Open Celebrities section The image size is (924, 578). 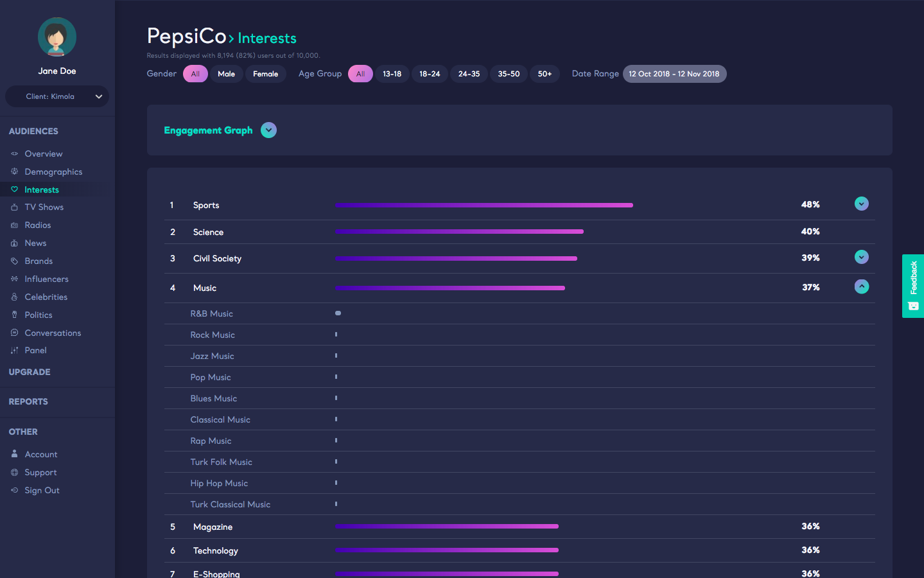(x=46, y=297)
